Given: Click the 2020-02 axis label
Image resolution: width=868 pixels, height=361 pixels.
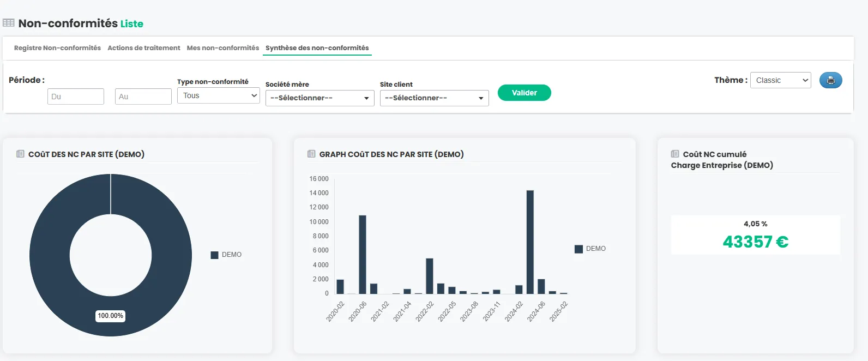Looking at the screenshot, I should (x=335, y=311).
